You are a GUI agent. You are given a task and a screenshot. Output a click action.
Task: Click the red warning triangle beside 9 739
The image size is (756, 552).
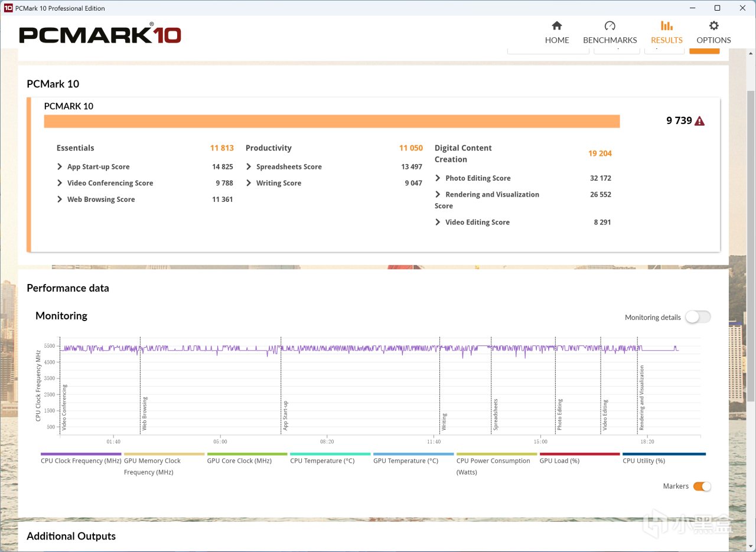(699, 121)
